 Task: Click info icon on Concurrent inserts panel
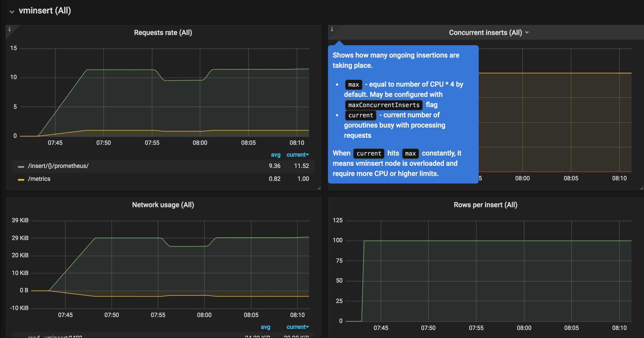pos(332,29)
